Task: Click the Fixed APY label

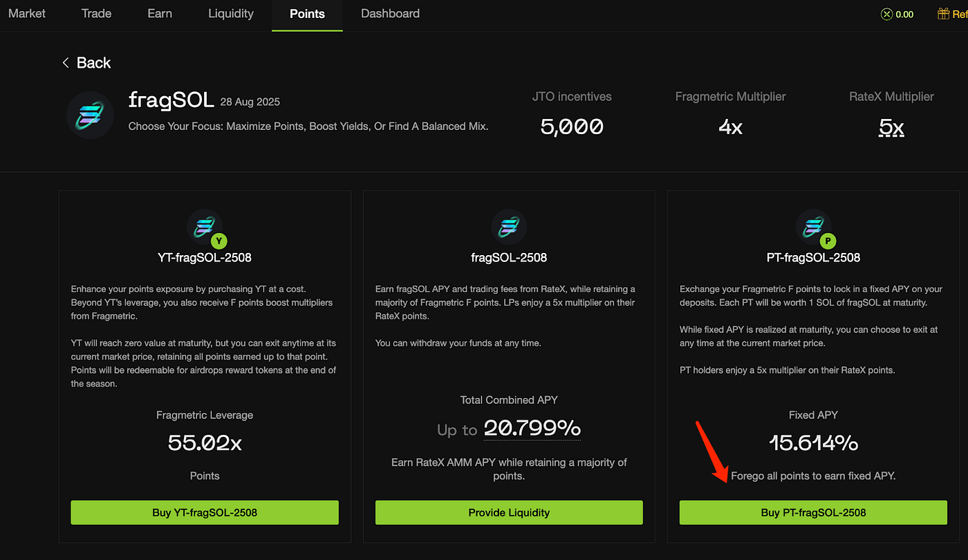Action: point(813,415)
